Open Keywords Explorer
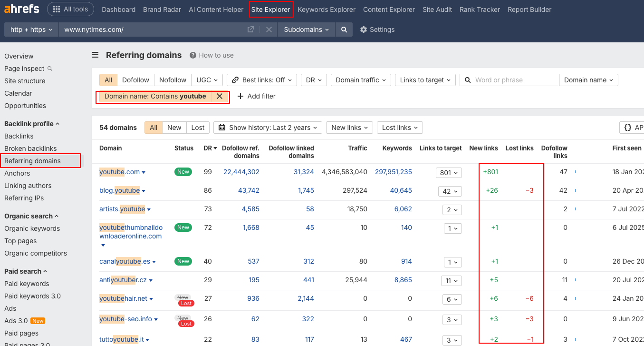This screenshot has width=644, height=346. coord(327,10)
